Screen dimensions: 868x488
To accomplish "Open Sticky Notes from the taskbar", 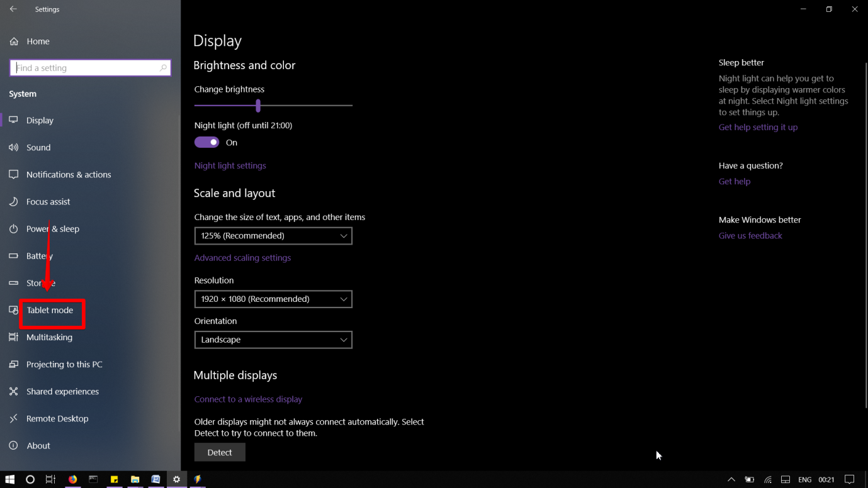I will (114, 479).
